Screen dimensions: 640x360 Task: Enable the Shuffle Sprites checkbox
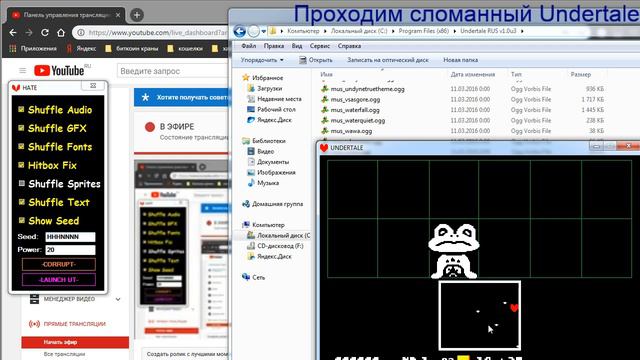click(x=21, y=184)
